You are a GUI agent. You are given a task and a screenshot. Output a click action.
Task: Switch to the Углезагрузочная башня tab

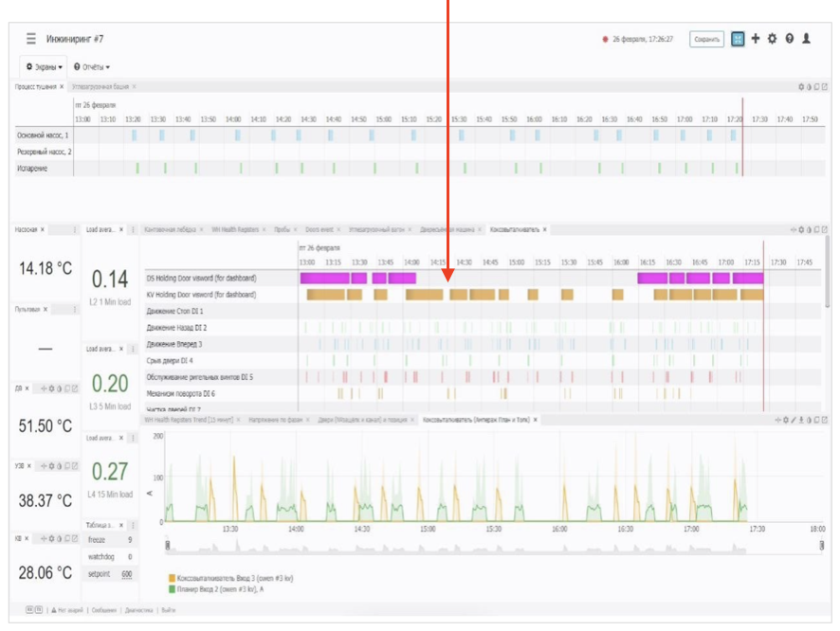pos(100,87)
